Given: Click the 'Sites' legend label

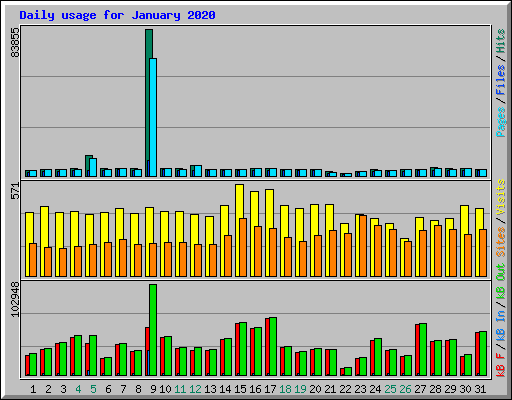Looking at the screenshot, I should tap(500, 242).
